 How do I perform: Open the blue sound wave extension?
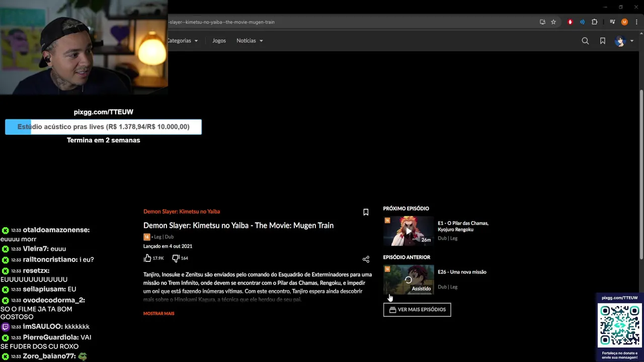[x=582, y=22]
